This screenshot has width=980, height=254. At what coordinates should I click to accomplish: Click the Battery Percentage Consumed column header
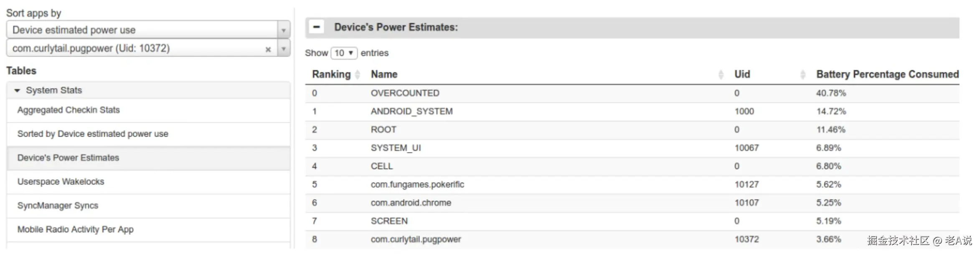pos(887,74)
